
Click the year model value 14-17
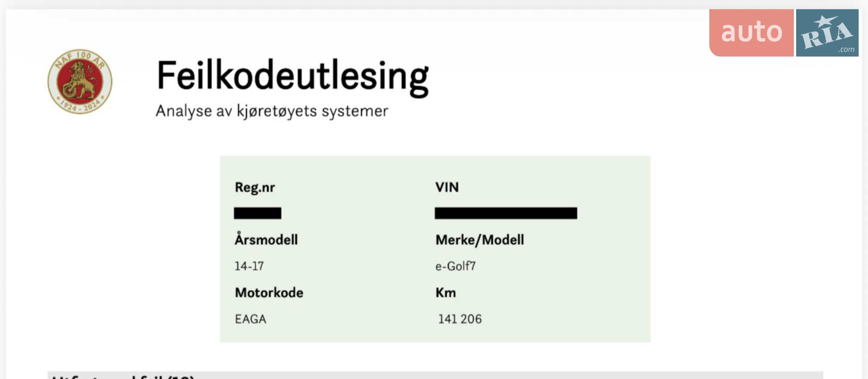coord(249,266)
